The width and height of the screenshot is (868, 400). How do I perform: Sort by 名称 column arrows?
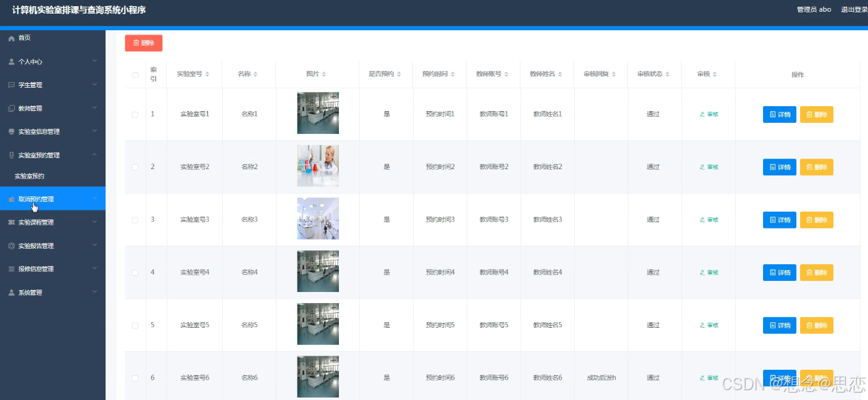pyautogui.click(x=256, y=74)
